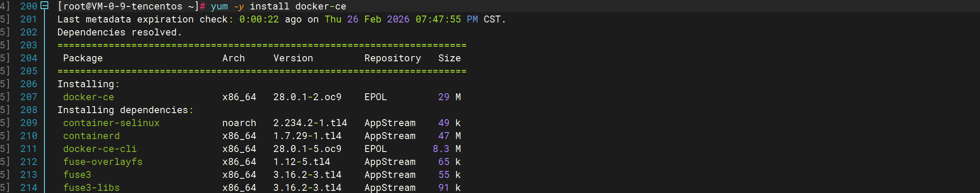Click the 'container-selinux' package name
Image resolution: width=980 pixels, height=193 pixels.
[x=111, y=123]
